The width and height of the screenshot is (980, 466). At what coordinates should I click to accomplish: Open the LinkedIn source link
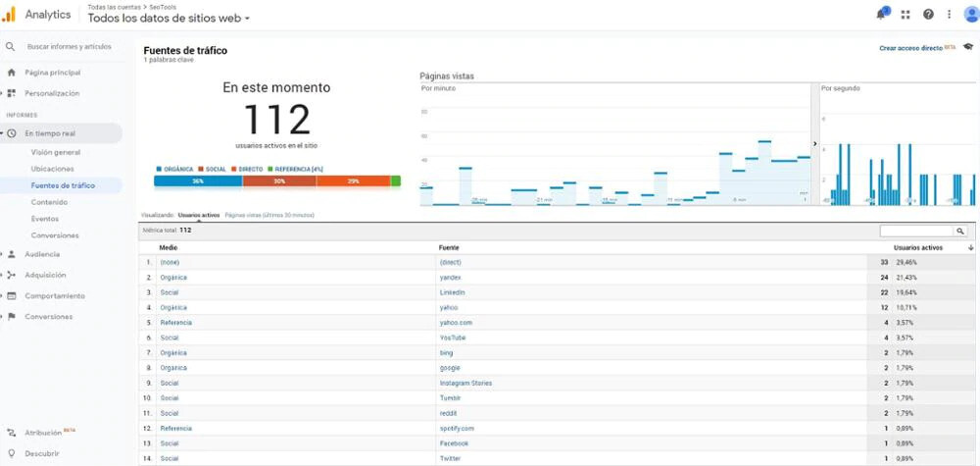pyautogui.click(x=452, y=292)
